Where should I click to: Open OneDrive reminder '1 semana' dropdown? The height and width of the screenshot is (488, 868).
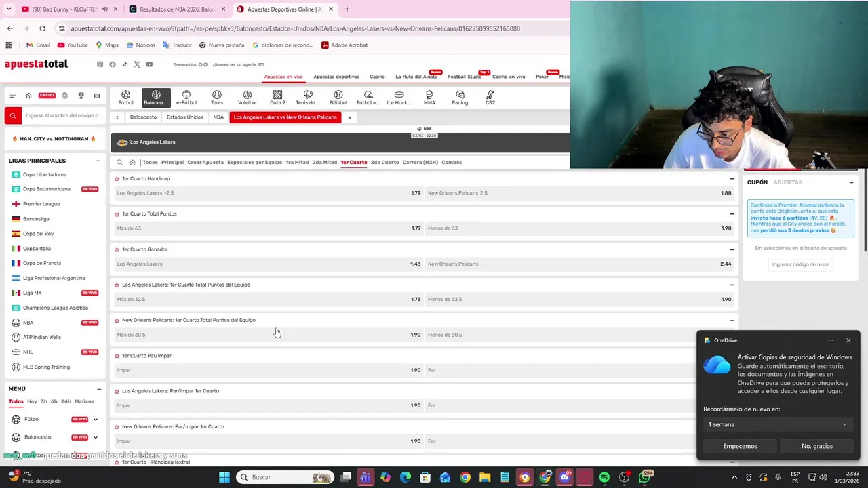point(778,424)
